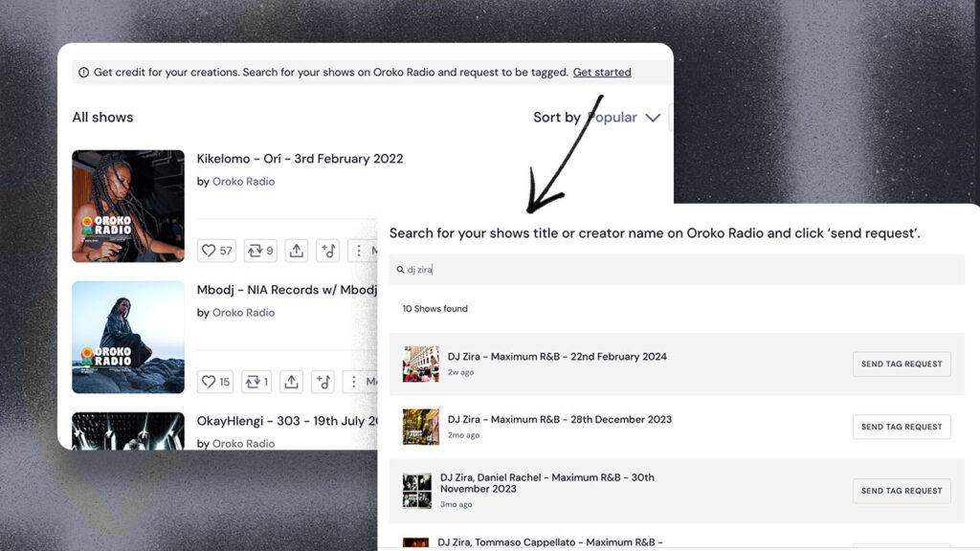The width and height of the screenshot is (980, 551).
Task: Open 'Kikelomo – Orí – 3rd February 2022' title
Action: click(x=300, y=159)
